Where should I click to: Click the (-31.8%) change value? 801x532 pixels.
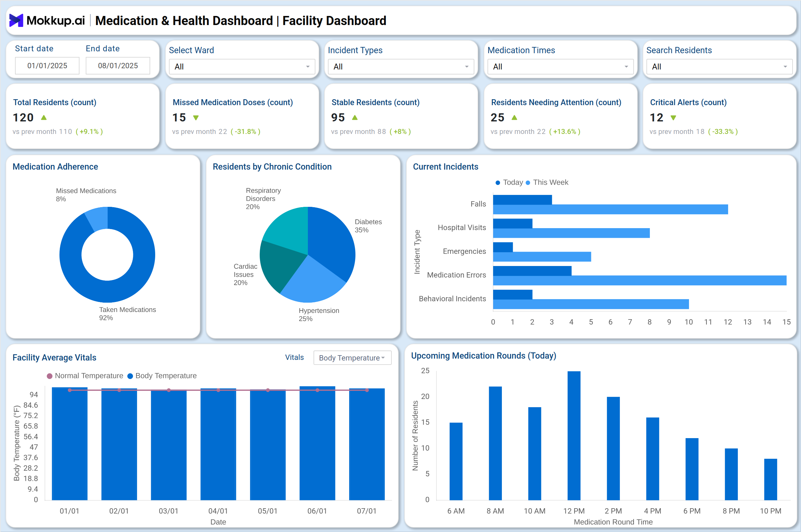coord(246,132)
